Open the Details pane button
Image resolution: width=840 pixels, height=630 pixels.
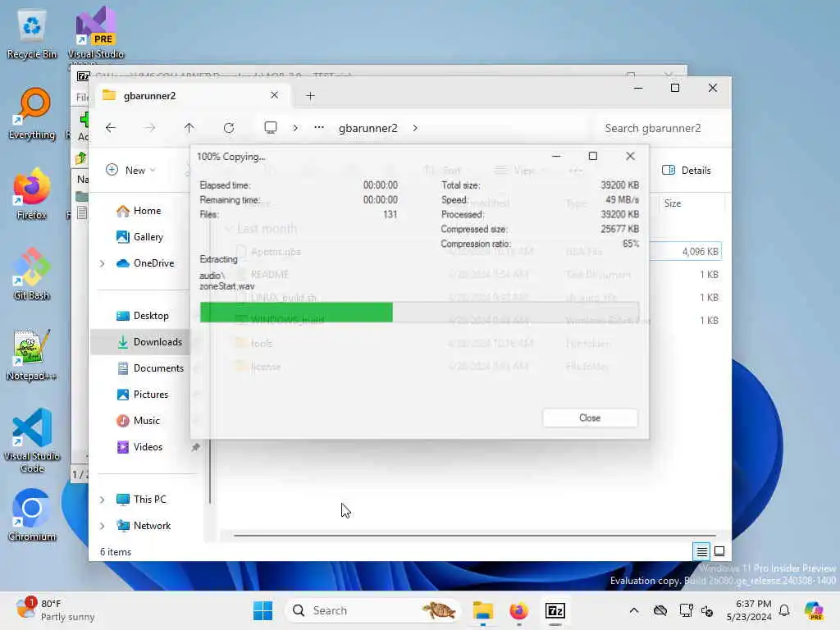687,171
